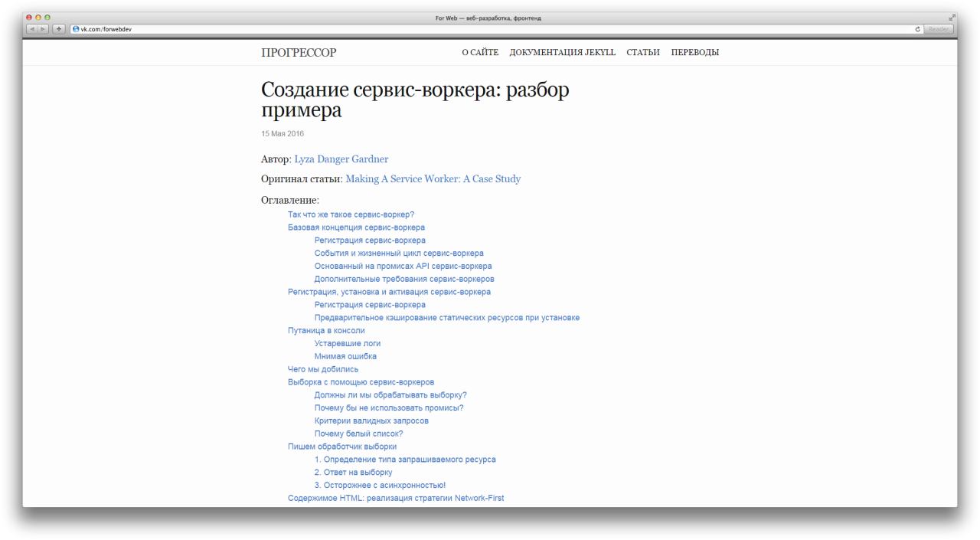Viewport: 980px width, 540px height.
Task: Jump to 'Базовая концепция сервис-воркера'
Action: (356, 227)
